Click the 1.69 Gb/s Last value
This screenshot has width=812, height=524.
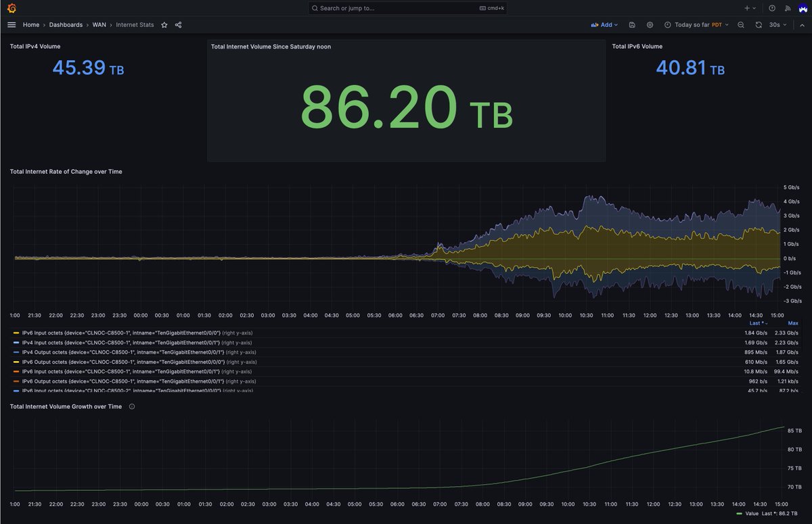pos(756,342)
